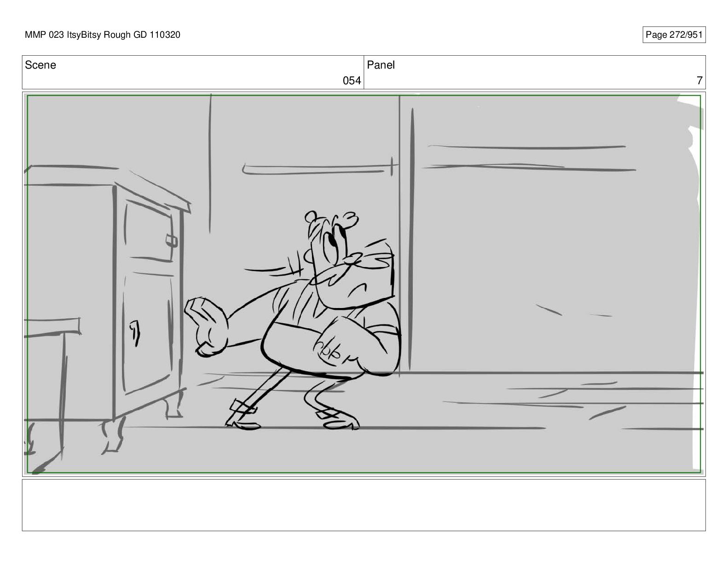Image resolution: width=728 pixels, height=564 pixels.
Task: Click the Scene label
Action: pyautogui.click(x=40, y=65)
